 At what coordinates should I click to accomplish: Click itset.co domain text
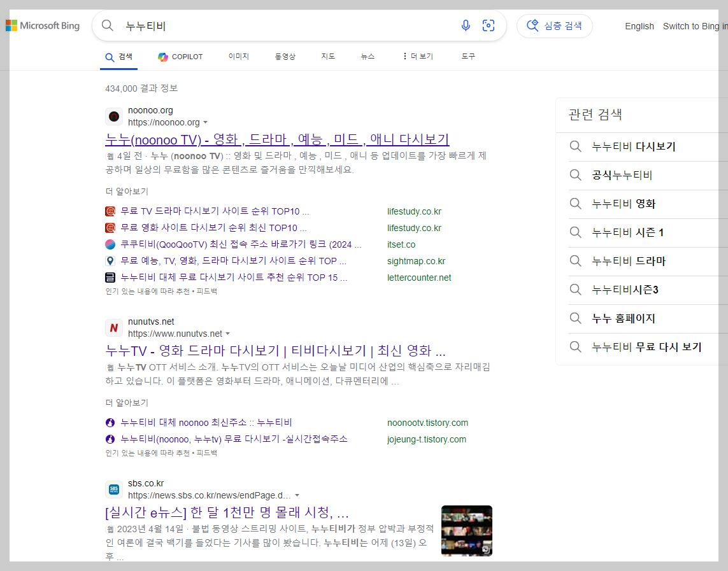click(x=401, y=244)
